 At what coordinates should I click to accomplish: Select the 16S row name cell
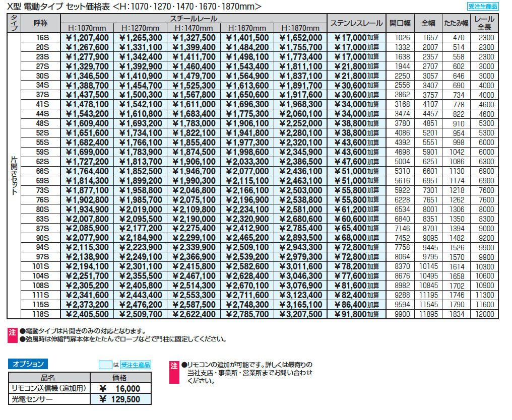(42, 38)
